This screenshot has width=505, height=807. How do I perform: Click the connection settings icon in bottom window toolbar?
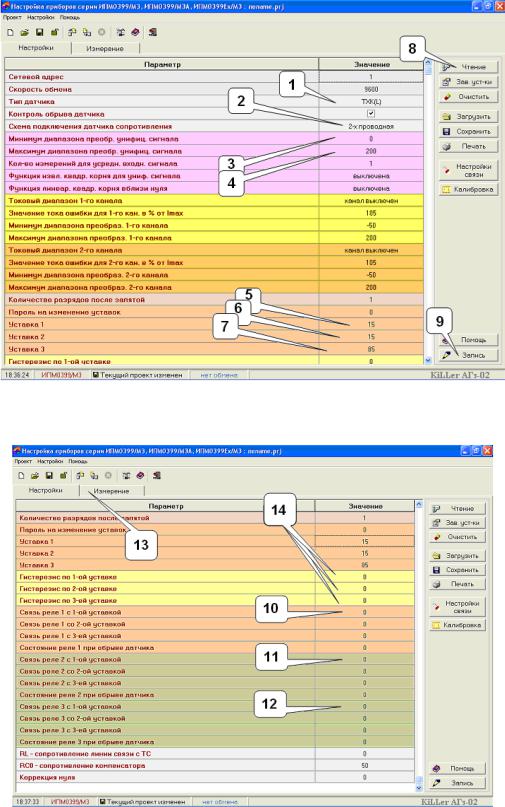(126, 476)
